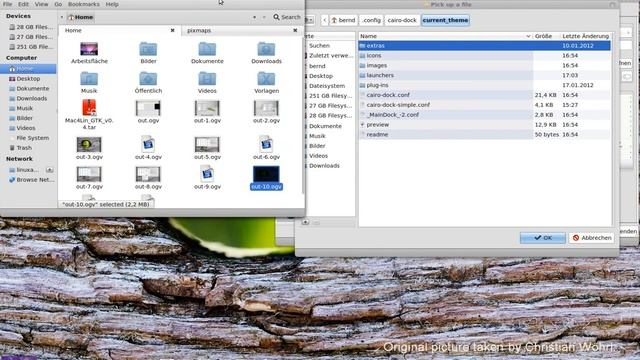Open the 251 GB filesystem in sidebar
The height and width of the screenshot is (360, 640).
tap(31, 47)
